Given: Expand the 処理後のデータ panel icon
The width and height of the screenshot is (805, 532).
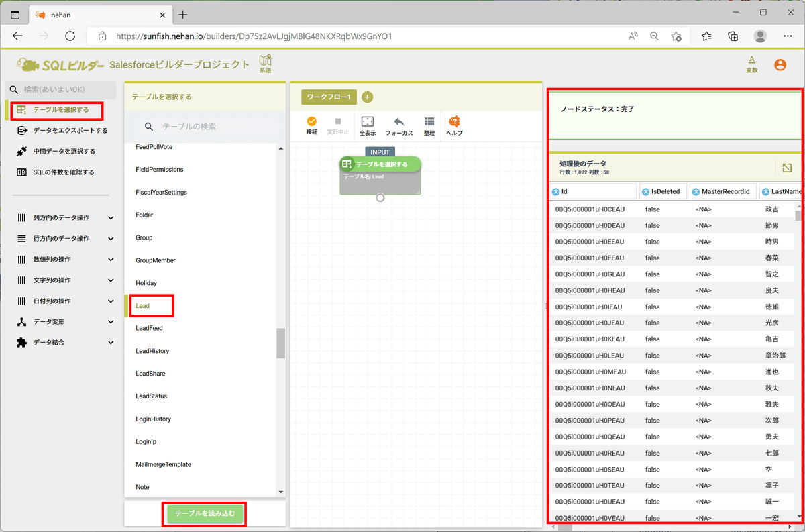Looking at the screenshot, I should coord(787,168).
